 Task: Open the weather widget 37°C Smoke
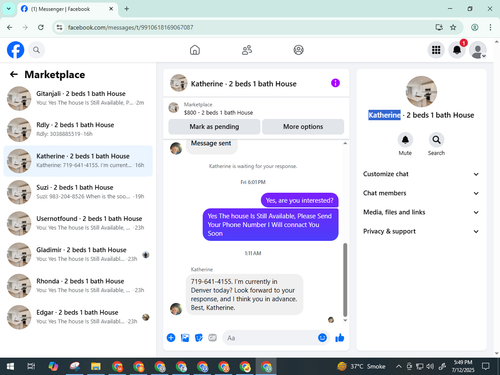362,366
